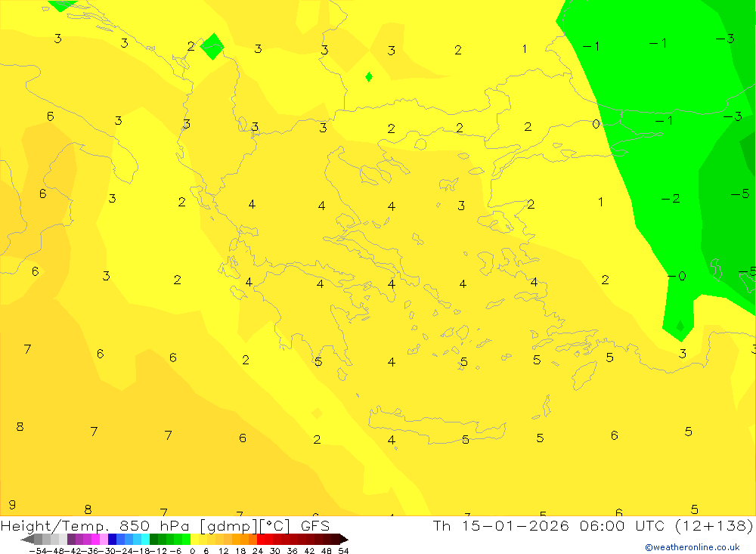Click the 'Th 15-01-2026' date text
756x554 pixels.
tap(501, 525)
